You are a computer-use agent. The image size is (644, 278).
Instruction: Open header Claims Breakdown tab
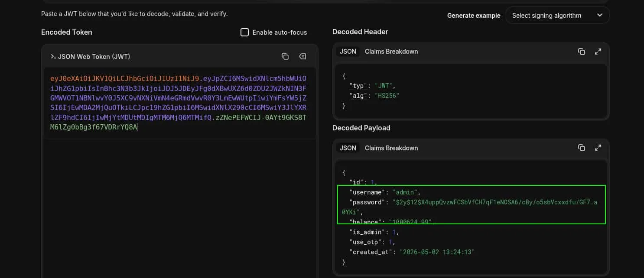[391, 52]
